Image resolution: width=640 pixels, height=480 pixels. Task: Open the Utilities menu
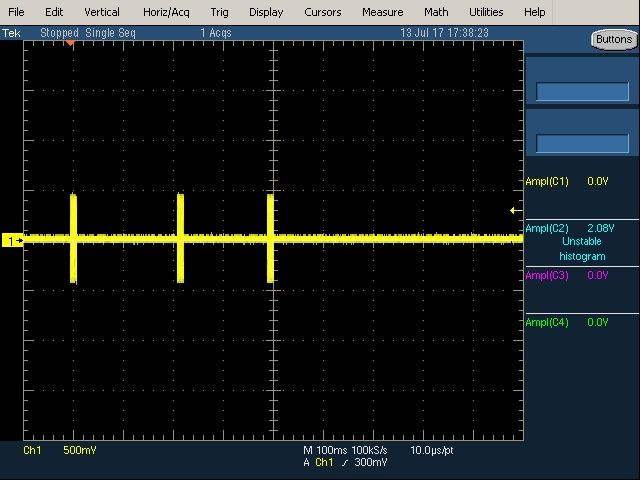pos(486,12)
